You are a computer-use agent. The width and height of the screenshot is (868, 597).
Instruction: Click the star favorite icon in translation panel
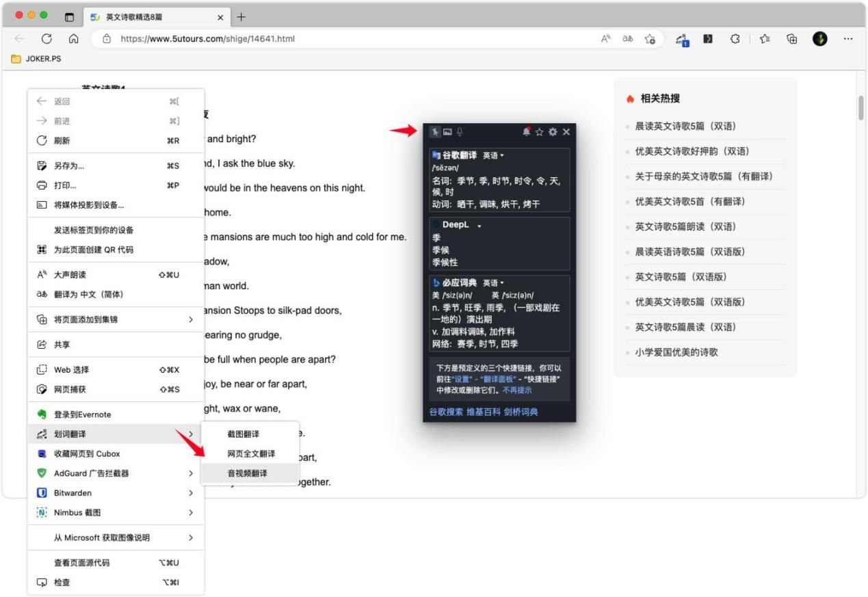[540, 131]
